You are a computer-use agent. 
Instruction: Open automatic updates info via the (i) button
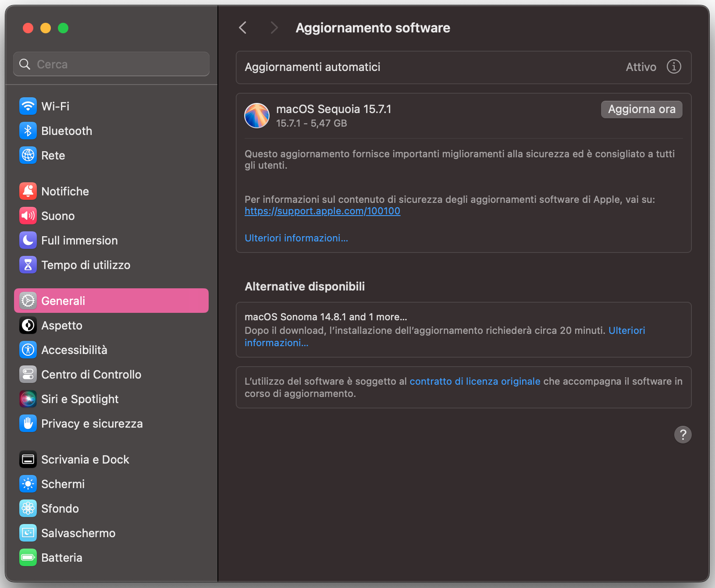pos(674,67)
